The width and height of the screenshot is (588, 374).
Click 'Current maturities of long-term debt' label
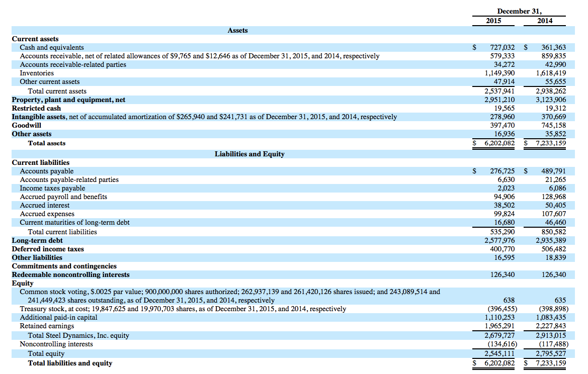74,223
